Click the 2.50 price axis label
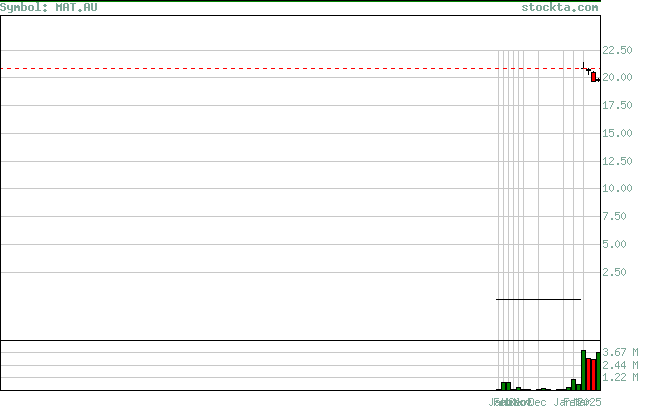 point(614,272)
